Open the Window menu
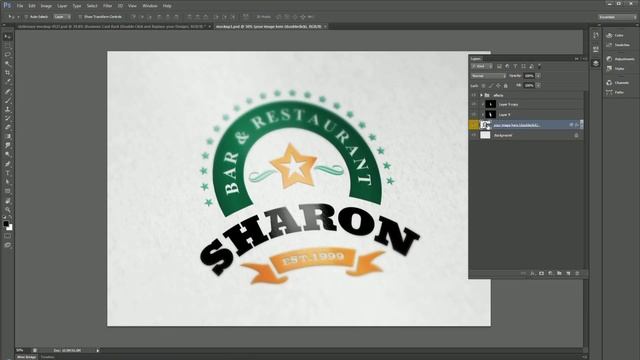This screenshot has height=360, width=640. click(x=150, y=6)
